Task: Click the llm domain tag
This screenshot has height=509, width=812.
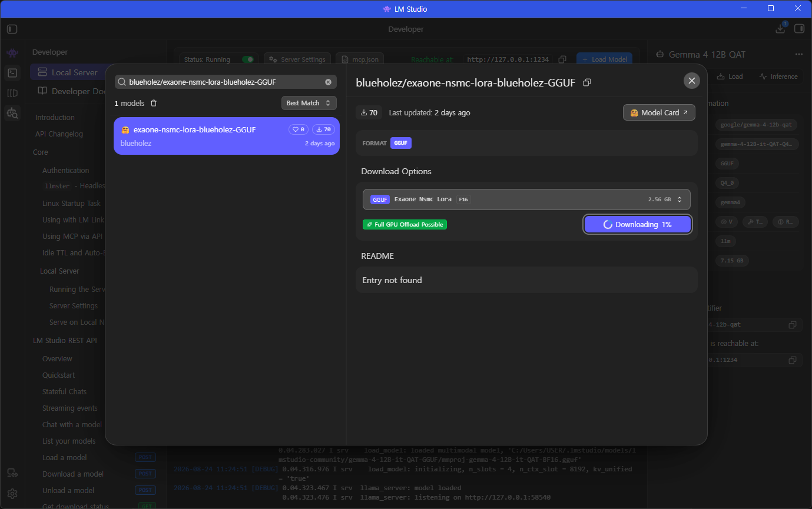Action: tap(725, 241)
